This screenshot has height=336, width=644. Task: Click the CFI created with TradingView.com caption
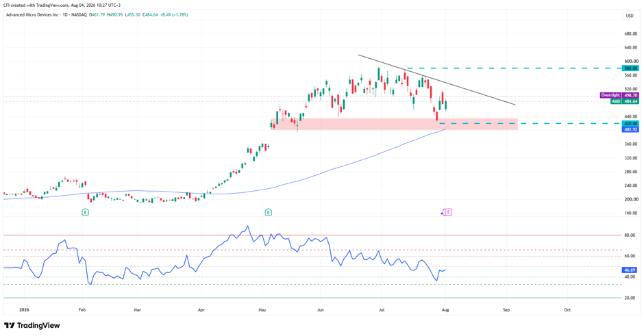62,5
